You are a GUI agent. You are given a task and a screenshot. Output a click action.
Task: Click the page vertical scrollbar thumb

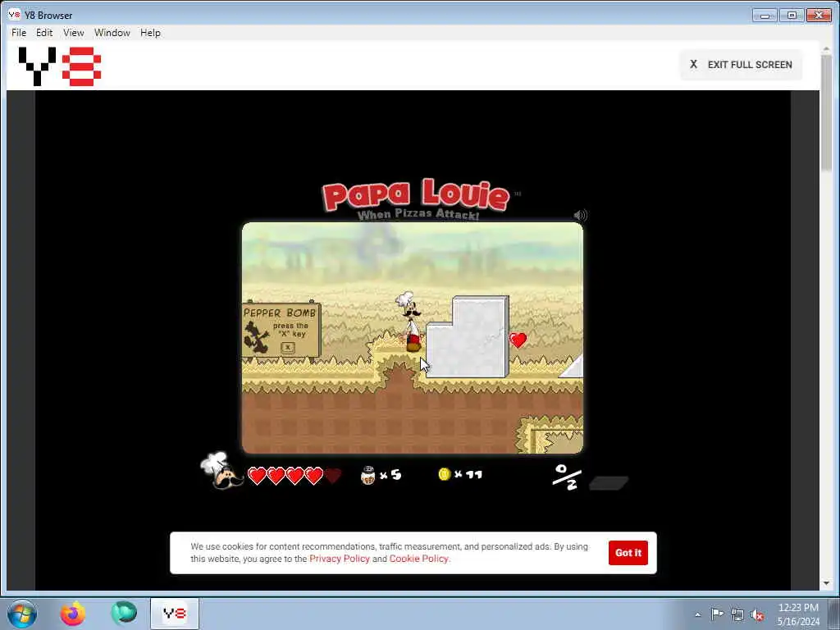point(826,112)
